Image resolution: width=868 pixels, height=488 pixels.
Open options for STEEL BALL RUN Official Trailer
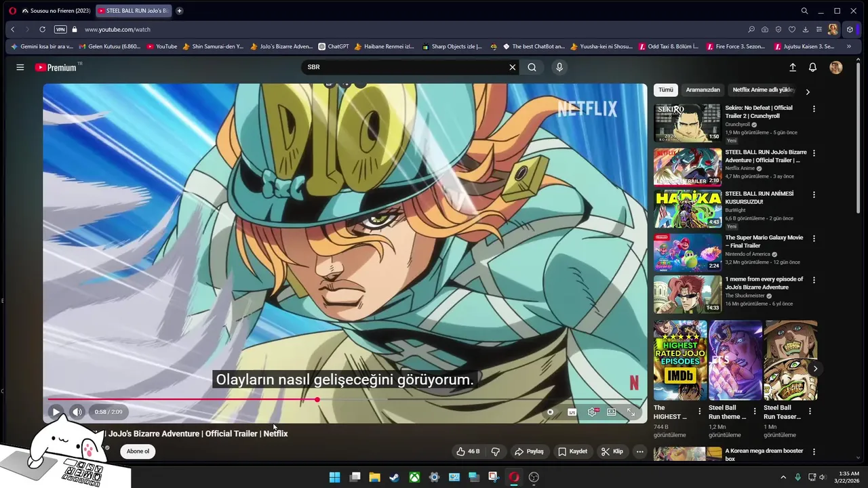814,153
